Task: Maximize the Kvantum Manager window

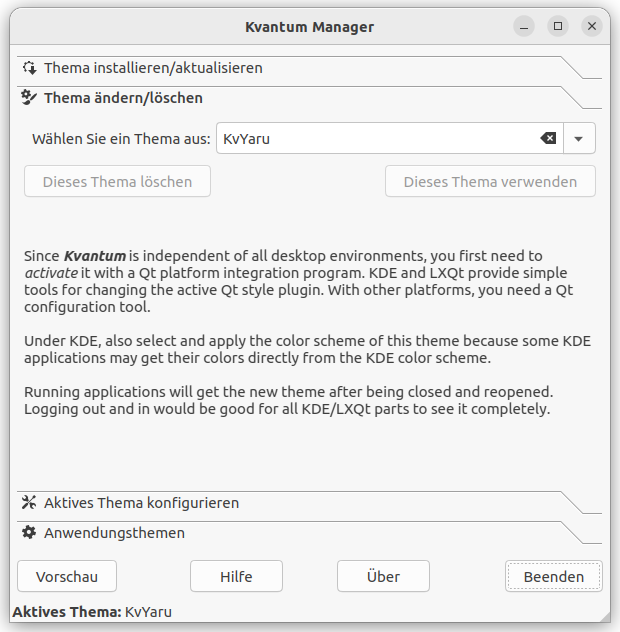Action: coord(558,26)
